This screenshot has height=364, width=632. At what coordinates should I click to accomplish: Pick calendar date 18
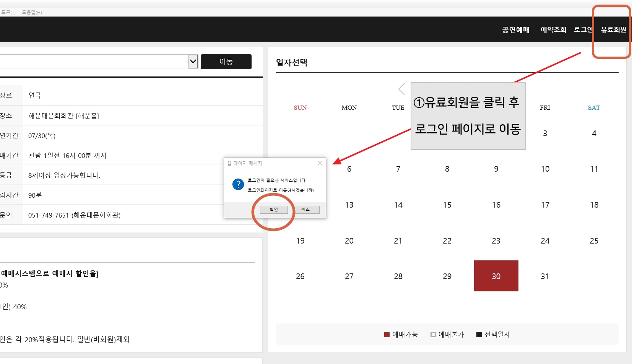click(x=594, y=205)
